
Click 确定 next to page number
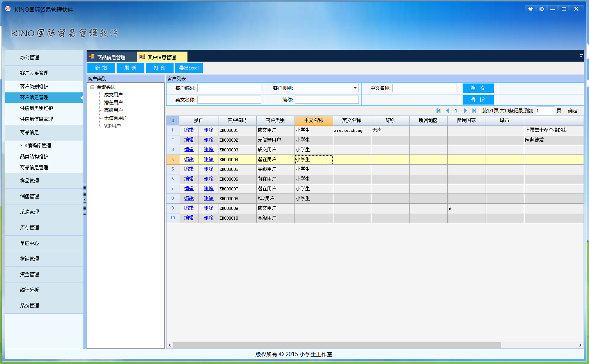tap(573, 111)
